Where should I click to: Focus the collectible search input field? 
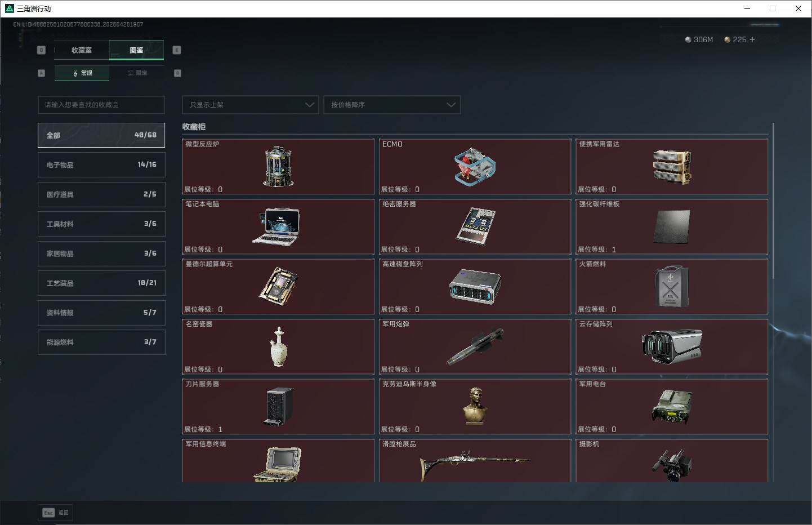[101, 105]
